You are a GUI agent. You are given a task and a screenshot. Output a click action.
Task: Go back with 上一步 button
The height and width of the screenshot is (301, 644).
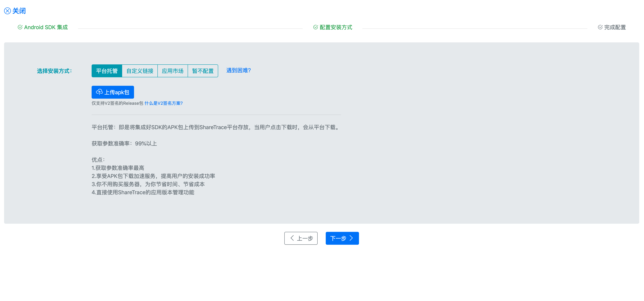(301, 238)
